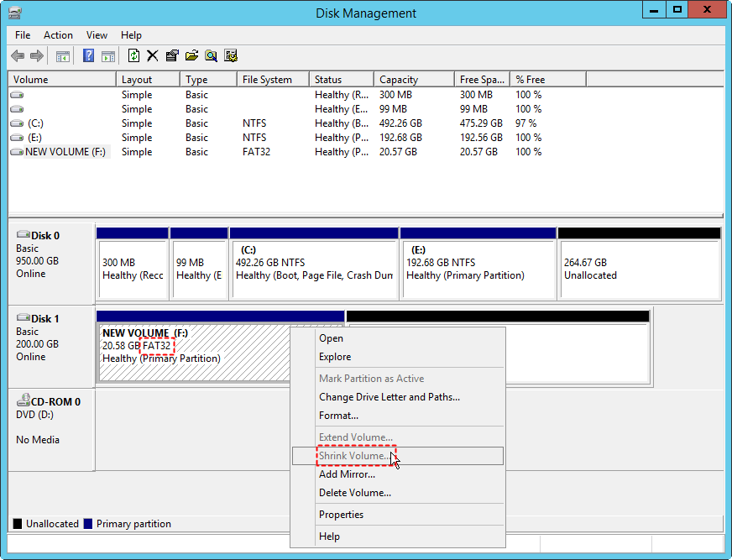The width and height of the screenshot is (732, 560).
Task: Choose Properties in the context menu
Action: (341, 515)
